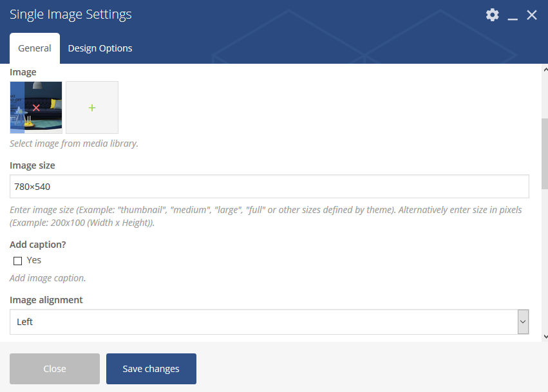Remove the selected image via red X
This screenshot has width=548, height=392.
pos(36,107)
